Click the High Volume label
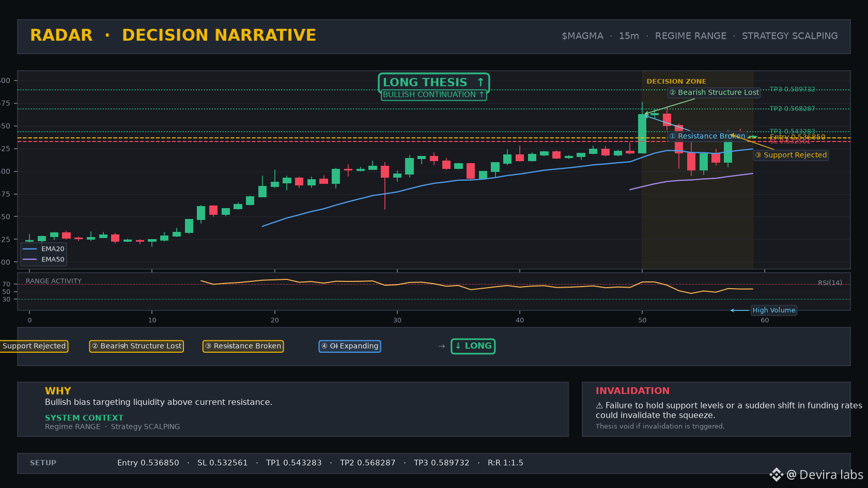 pyautogui.click(x=773, y=310)
